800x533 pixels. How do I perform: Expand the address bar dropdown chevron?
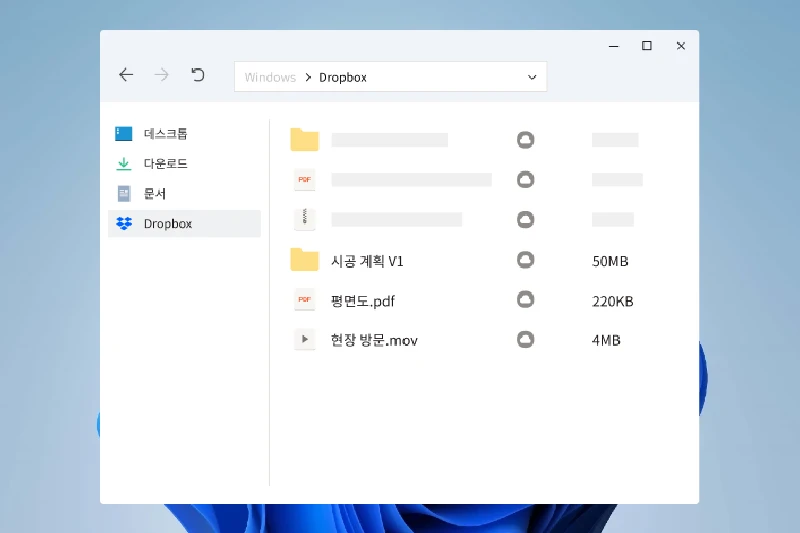coord(532,77)
